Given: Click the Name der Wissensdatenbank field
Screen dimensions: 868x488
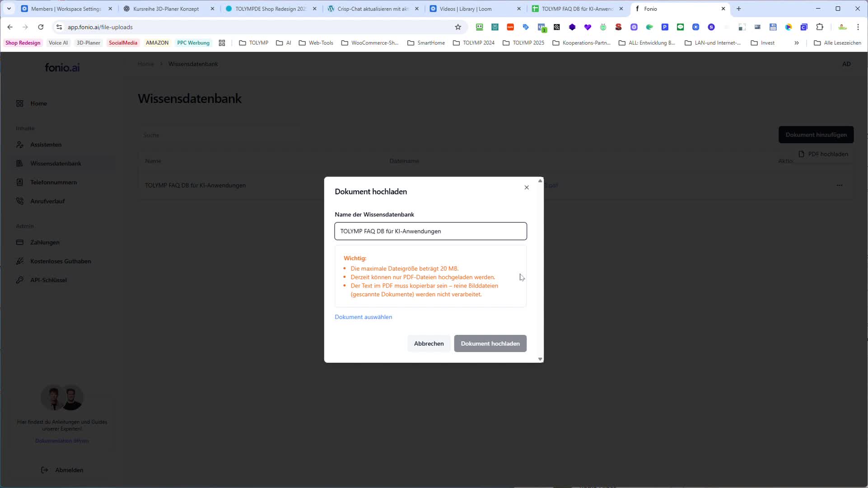Looking at the screenshot, I should [x=430, y=231].
